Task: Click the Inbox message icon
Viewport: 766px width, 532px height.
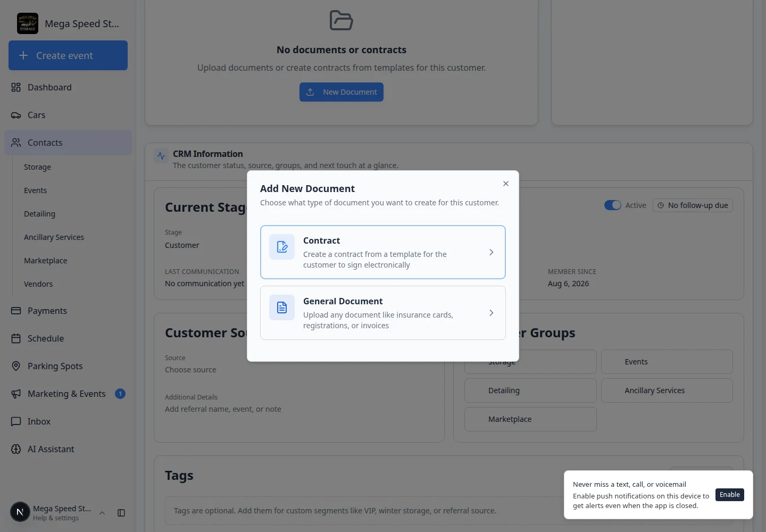Action: [16, 421]
